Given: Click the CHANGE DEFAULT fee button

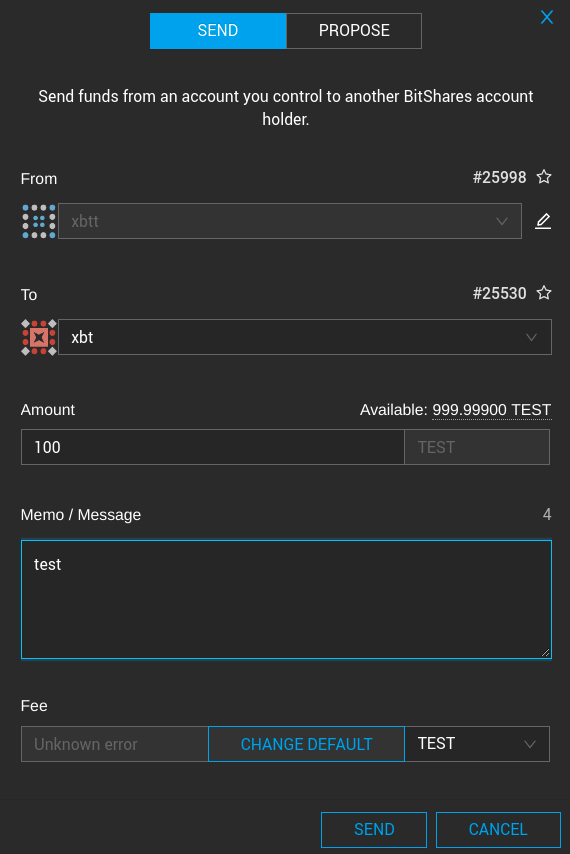Looking at the screenshot, I should pyautogui.click(x=307, y=743).
